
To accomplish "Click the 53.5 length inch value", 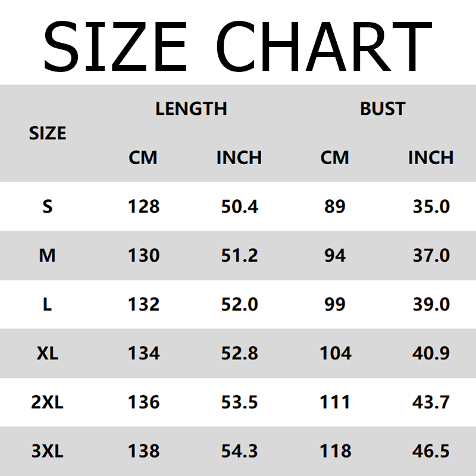I will click(239, 402).
